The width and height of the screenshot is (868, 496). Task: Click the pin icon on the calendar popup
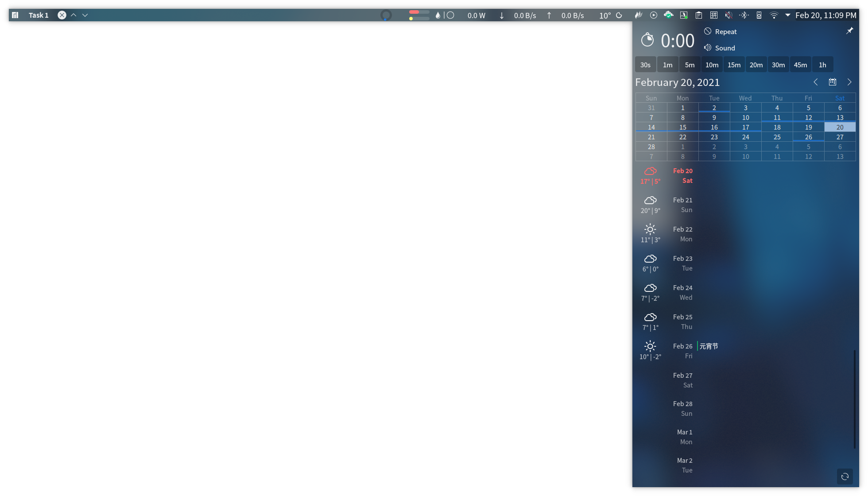point(849,31)
